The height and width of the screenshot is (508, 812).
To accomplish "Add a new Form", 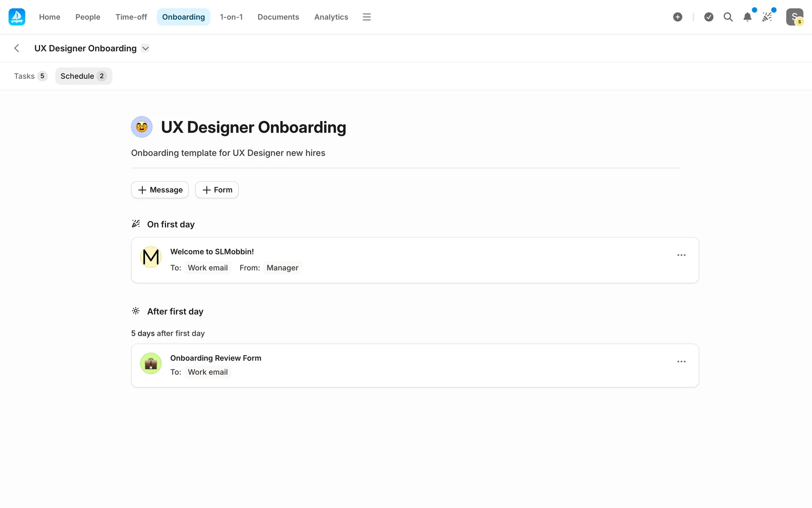I will (217, 190).
